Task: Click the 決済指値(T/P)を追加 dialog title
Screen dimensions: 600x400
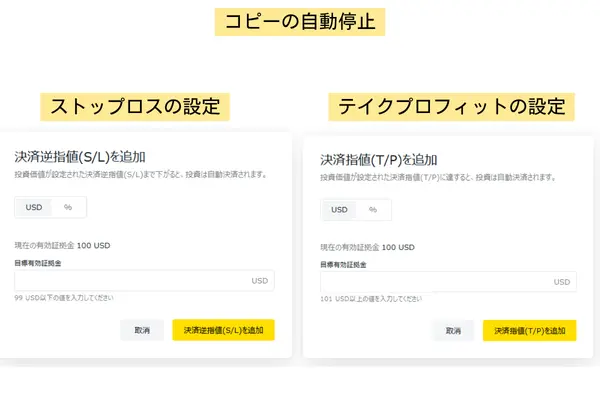Action: tap(384, 159)
